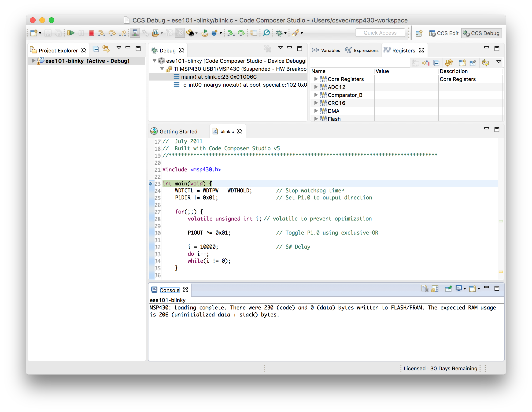Viewport: 532px width, 412px height.
Task: Open the Debug launch dropdown arrow
Action: click(285, 33)
